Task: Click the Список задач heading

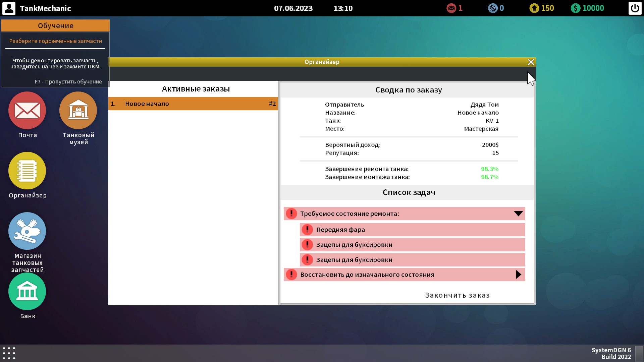Action: [409, 192]
